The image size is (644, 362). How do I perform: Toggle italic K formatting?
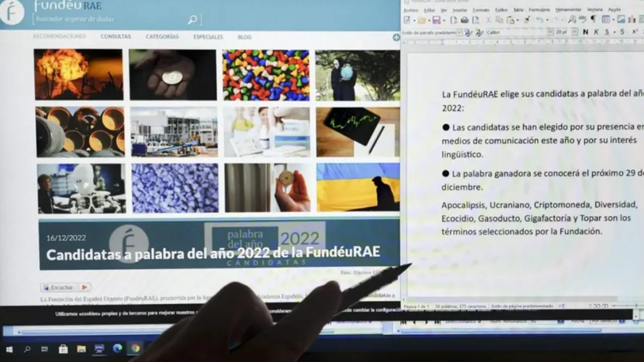click(596, 32)
